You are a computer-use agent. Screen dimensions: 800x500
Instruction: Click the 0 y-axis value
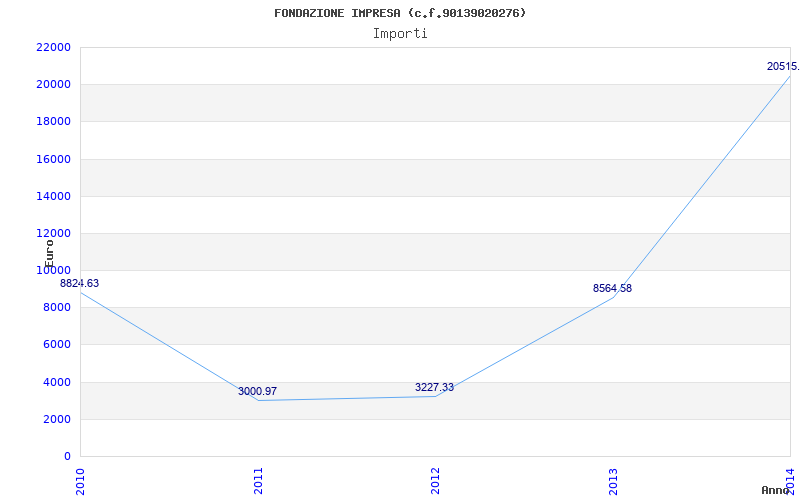(x=67, y=456)
